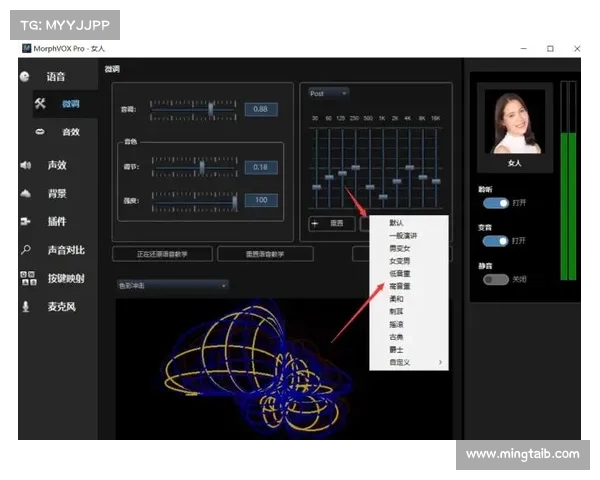Choose 默认 default preset
600x480 pixels.
pyautogui.click(x=409, y=223)
